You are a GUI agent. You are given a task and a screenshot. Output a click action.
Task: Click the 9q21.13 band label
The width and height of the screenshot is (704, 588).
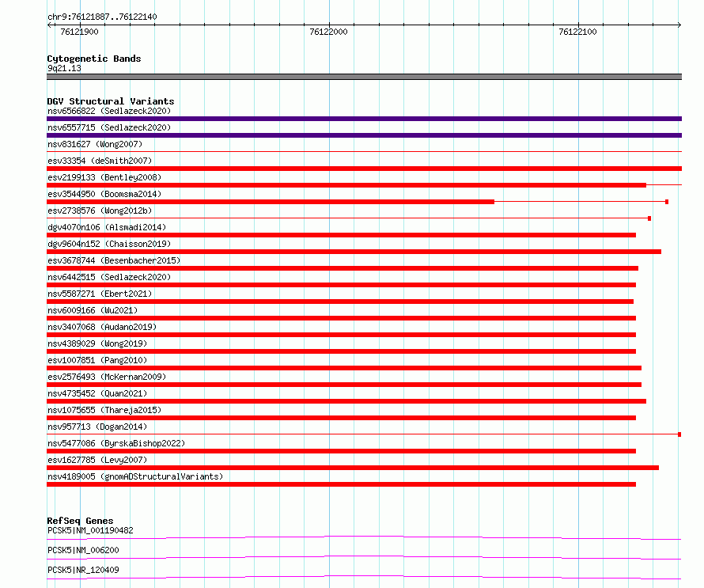click(x=64, y=68)
